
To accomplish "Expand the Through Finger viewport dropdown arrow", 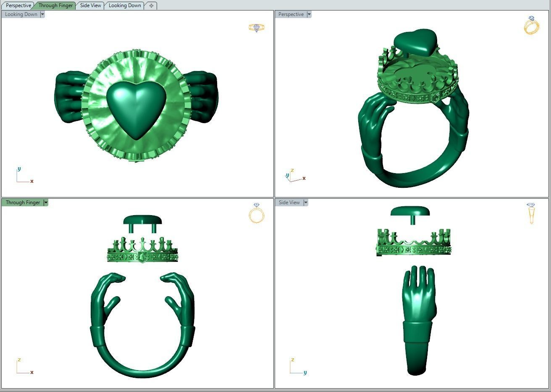I will click(46, 203).
